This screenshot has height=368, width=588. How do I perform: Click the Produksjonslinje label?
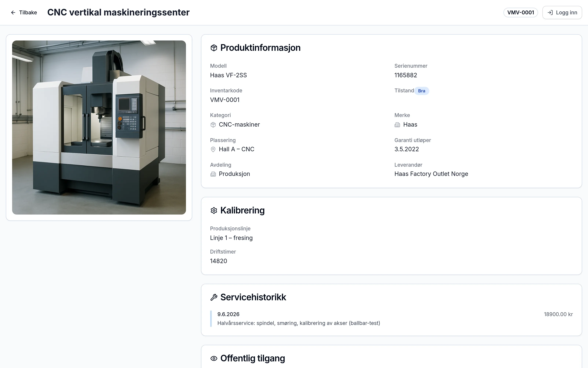pos(230,229)
